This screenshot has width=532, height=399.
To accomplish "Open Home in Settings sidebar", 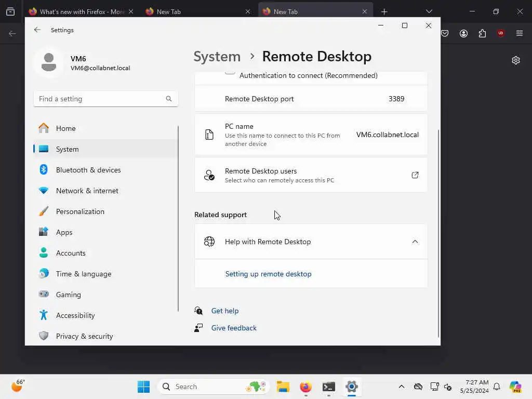I will 105,128.
